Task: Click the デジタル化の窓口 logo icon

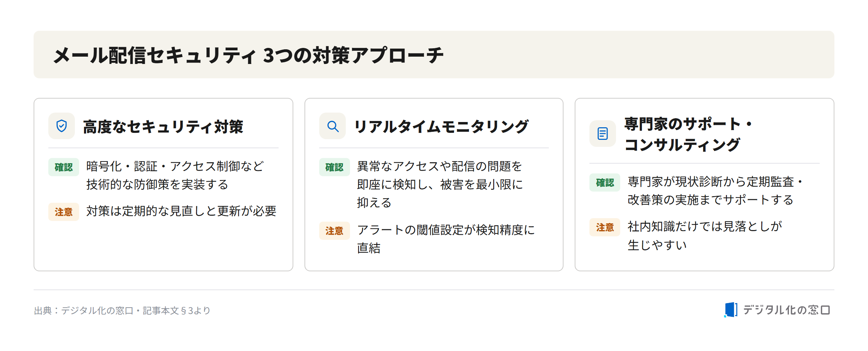Action: coord(731,310)
